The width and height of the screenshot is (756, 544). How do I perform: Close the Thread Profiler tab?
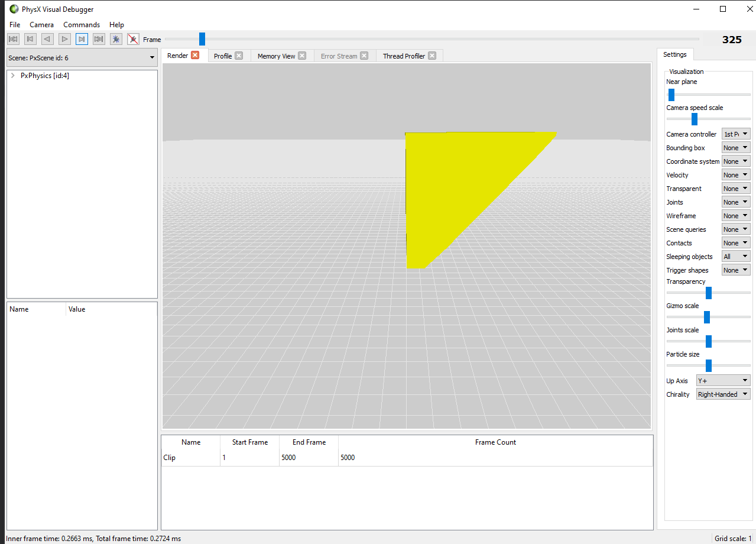click(432, 56)
